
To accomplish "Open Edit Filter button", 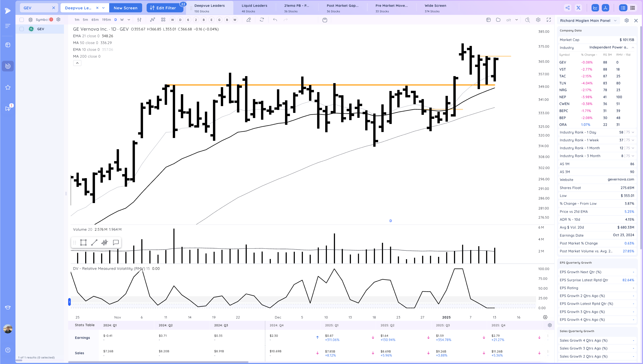I will (165, 8).
